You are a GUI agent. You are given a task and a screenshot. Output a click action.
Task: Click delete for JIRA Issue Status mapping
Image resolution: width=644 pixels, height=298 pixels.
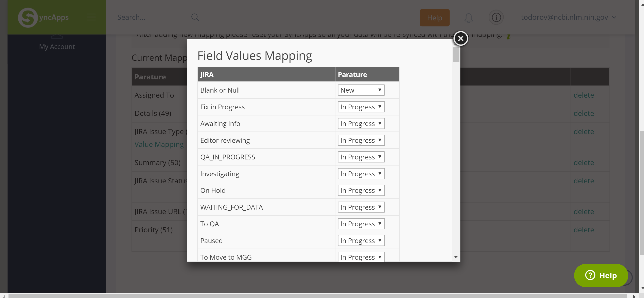(x=584, y=181)
